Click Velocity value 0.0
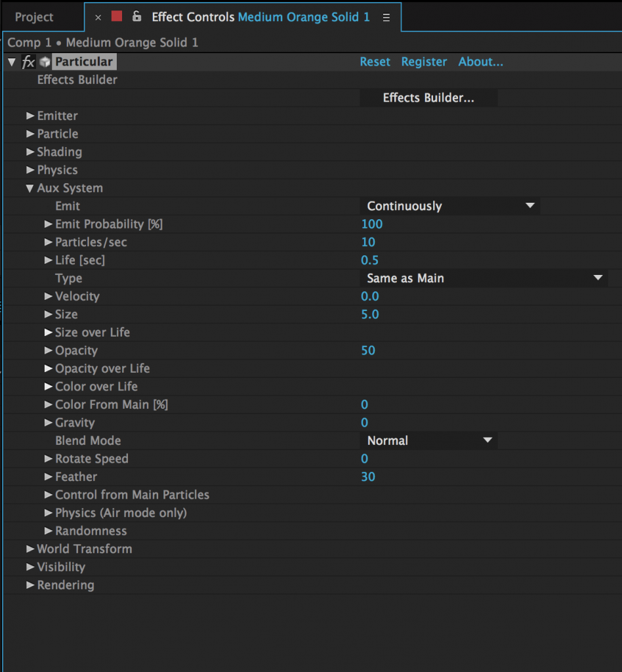622x672 pixels. (369, 296)
